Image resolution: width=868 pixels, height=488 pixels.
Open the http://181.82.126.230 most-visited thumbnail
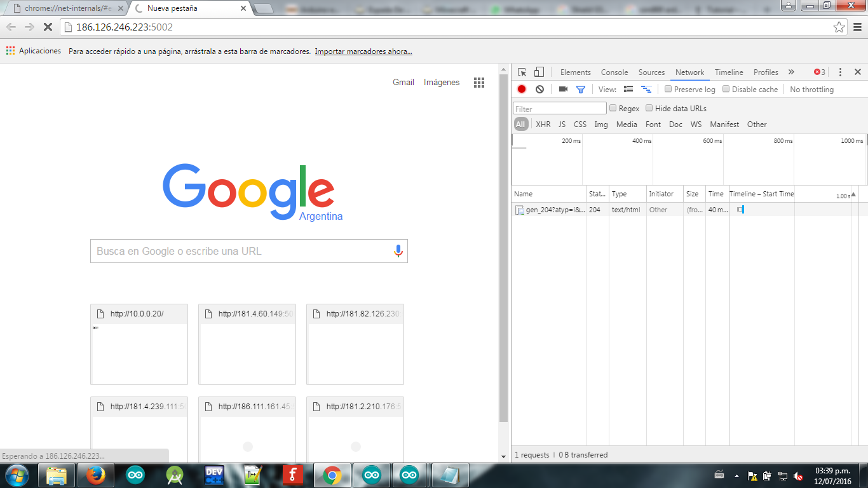click(x=355, y=344)
